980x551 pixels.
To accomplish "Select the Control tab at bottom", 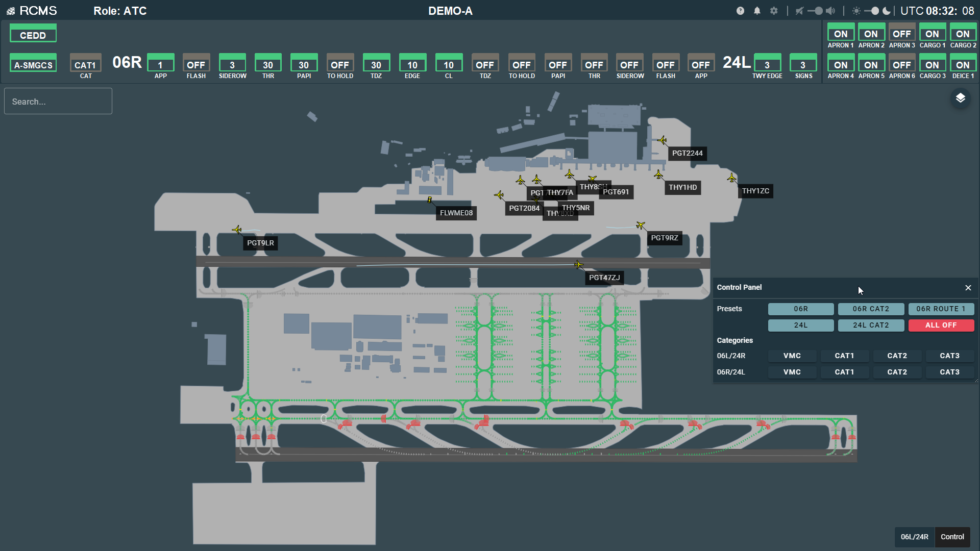I will click(952, 537).
